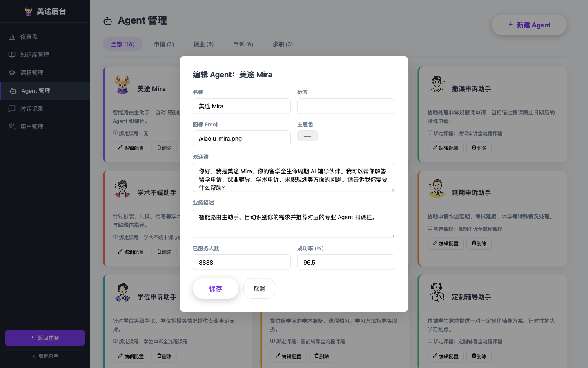The width and height of the screenshot is (588, 368).
Task: Collapse the sidebar with 收起菜单
Action: [x=45, y=356]
